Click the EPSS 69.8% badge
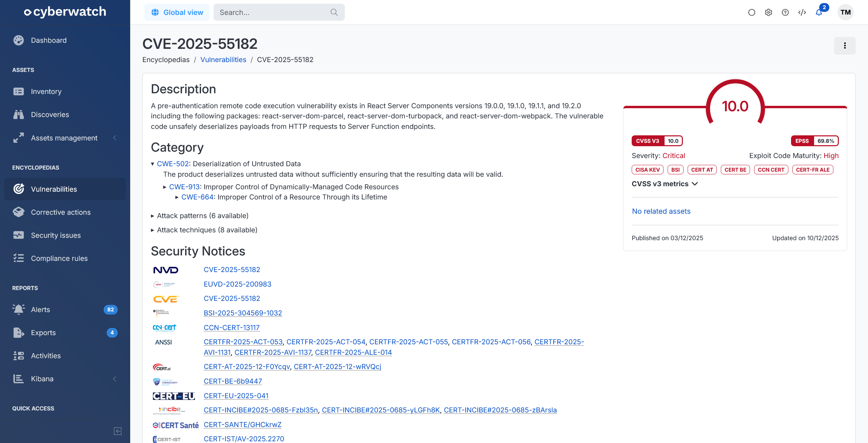The height and width of the screenshot is (443, 868). click(815, 141)
